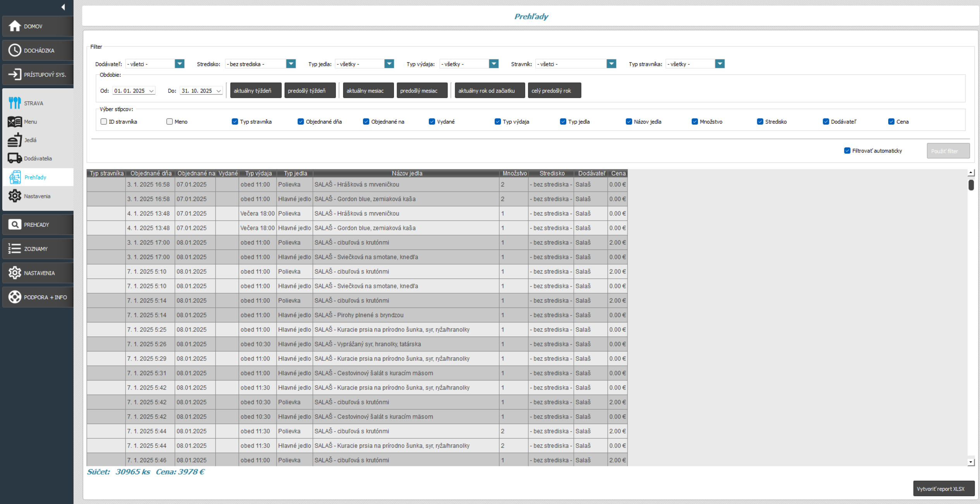This screenshot has width=980, height=504.
Task: Click the Dodávatelia truck icon
Action: pos(15,158)
